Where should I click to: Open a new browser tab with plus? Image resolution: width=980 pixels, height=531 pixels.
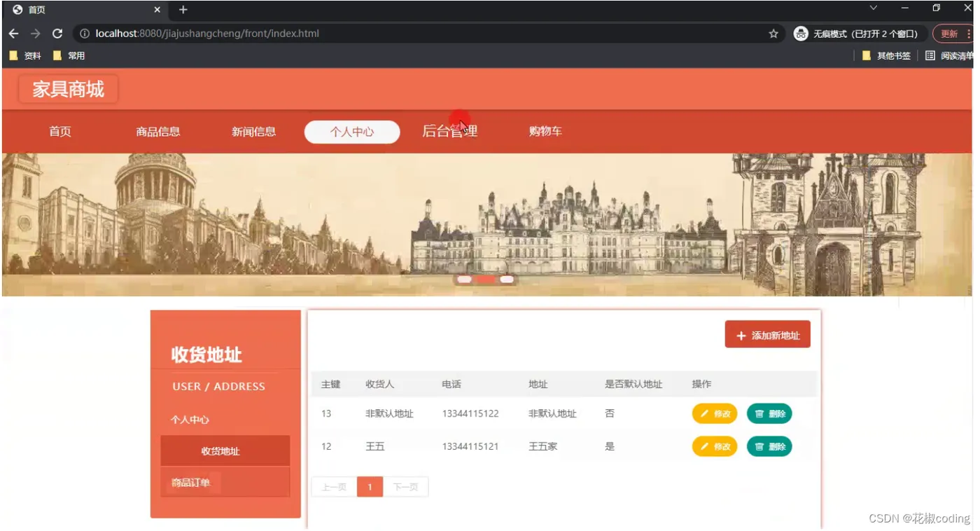[x=183, y=10]
